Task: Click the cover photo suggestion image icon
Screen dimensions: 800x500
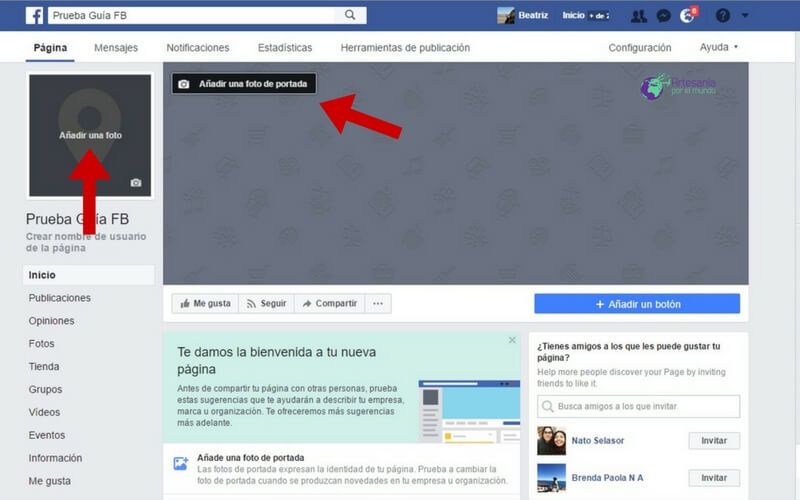Action: [x=181, y=464]
